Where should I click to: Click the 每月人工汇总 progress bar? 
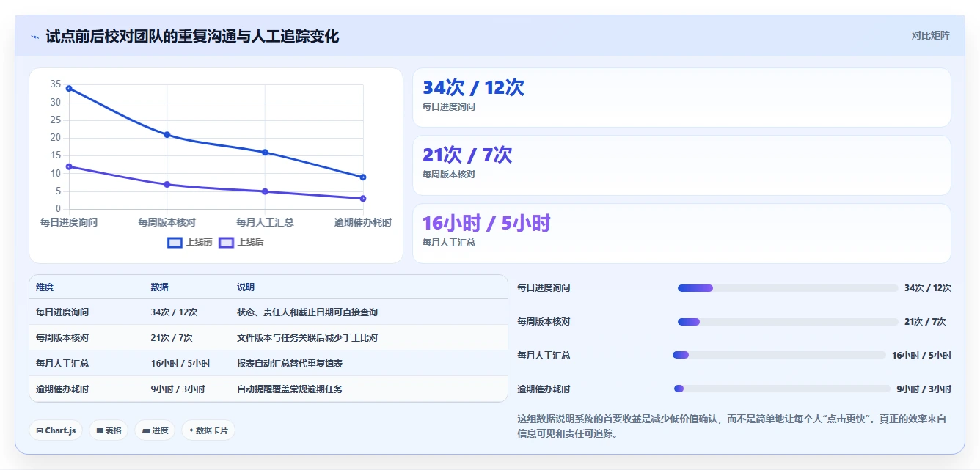[x=779, y=355]
